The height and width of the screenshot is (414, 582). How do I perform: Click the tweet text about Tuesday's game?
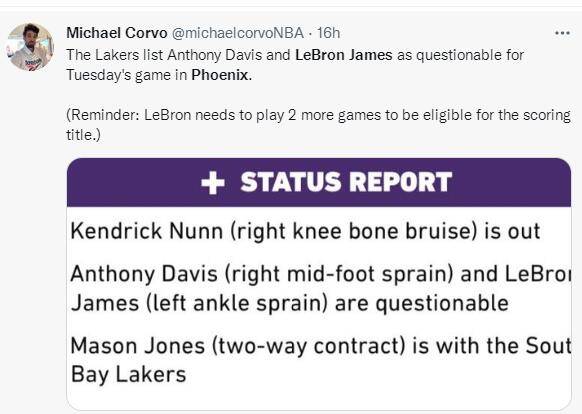(295, 65)
